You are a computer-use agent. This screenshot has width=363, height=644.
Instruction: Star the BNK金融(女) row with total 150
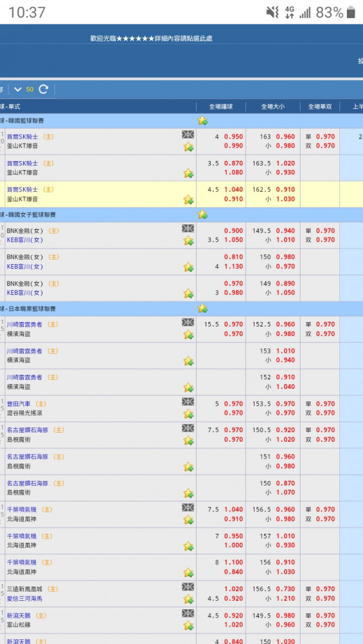click(x=188, y=267)
